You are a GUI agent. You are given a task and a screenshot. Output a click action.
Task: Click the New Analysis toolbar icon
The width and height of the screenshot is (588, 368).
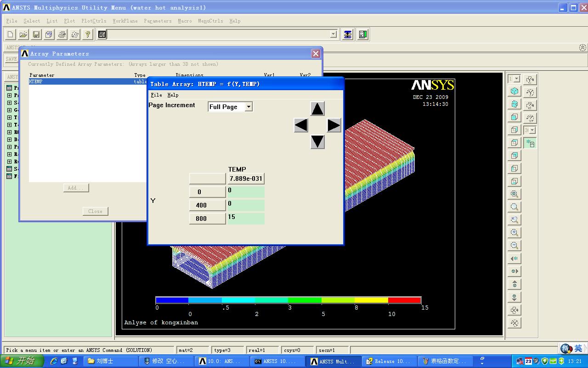10,34
